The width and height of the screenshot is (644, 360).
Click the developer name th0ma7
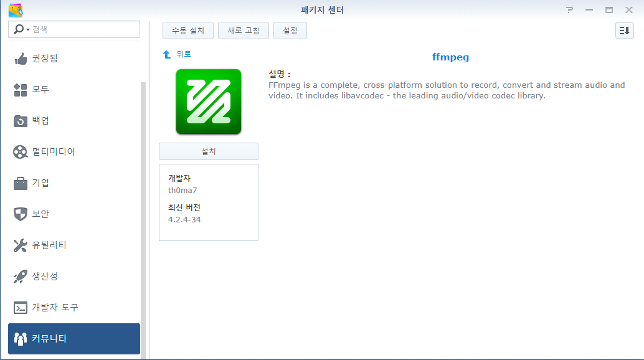click(x=182, y=191)
